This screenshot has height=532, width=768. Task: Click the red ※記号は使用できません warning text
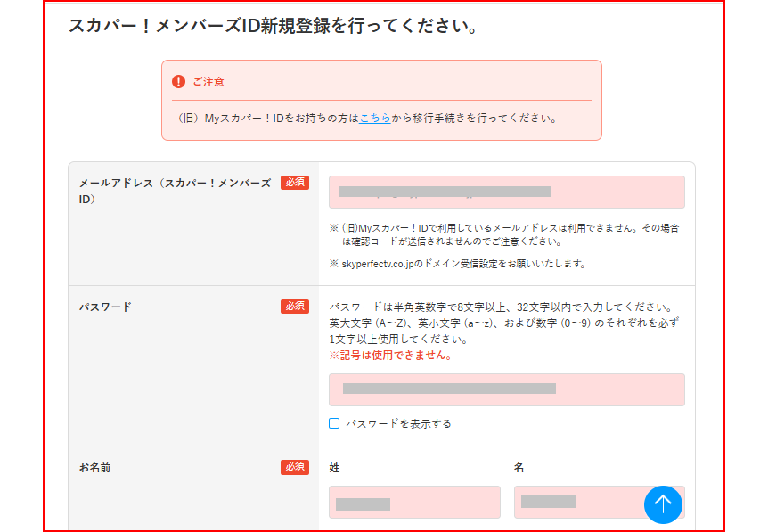390,356
